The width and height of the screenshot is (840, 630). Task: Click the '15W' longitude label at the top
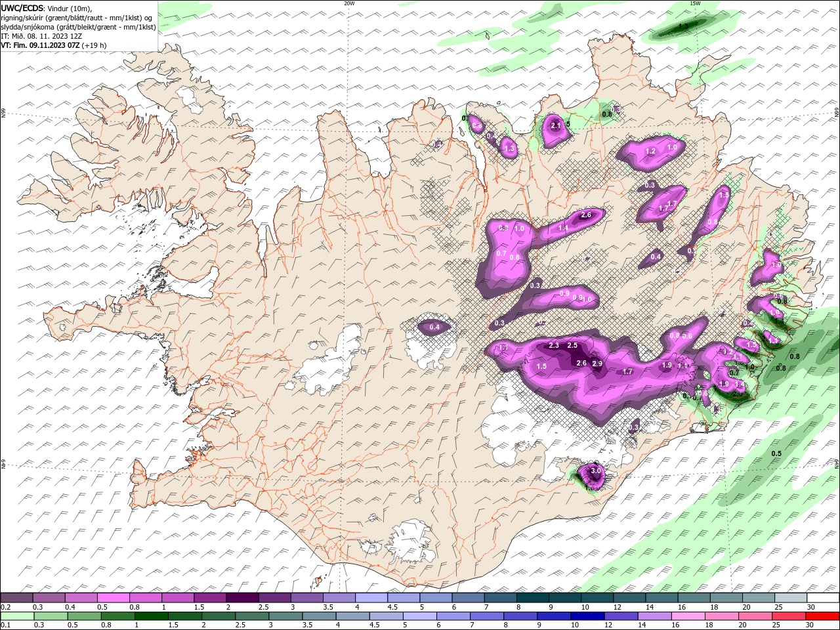695,3
